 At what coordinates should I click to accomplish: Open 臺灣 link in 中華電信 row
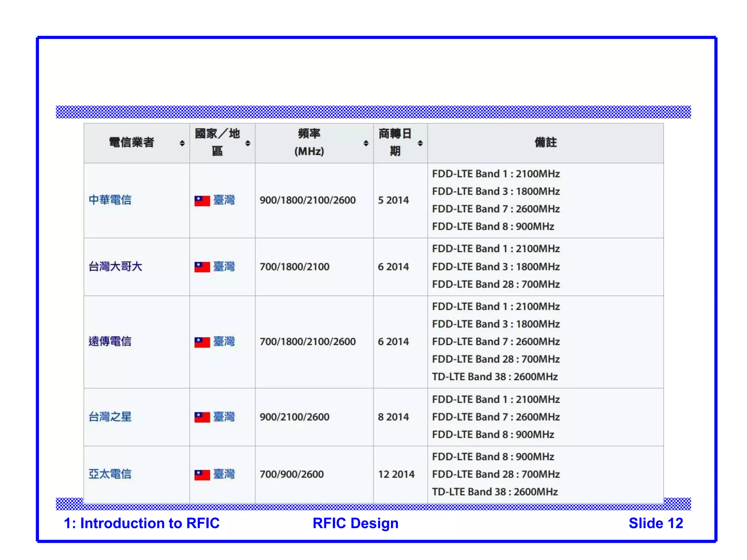tap(224, 200)
